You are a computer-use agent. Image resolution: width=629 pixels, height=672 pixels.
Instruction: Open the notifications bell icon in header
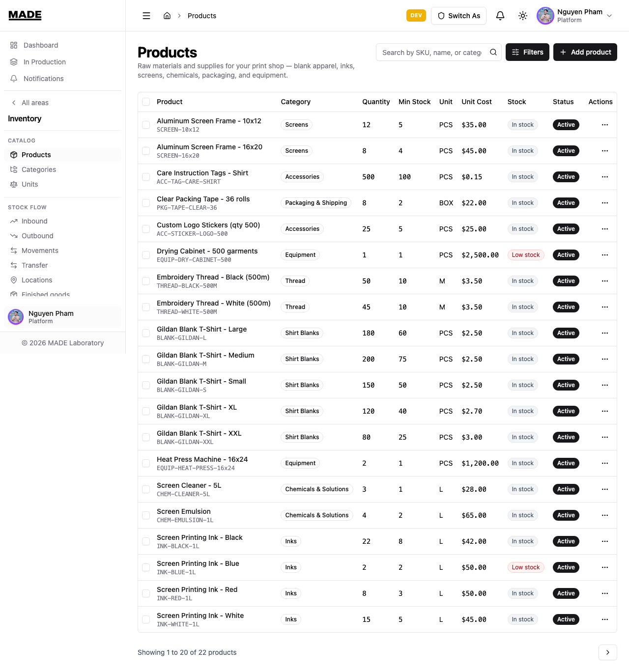coord(500,16)
